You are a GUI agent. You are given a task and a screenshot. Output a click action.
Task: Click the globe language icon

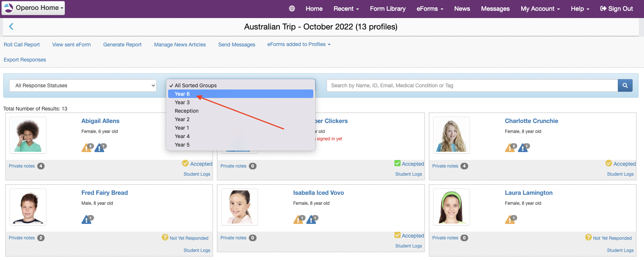(x=292, y=8)
